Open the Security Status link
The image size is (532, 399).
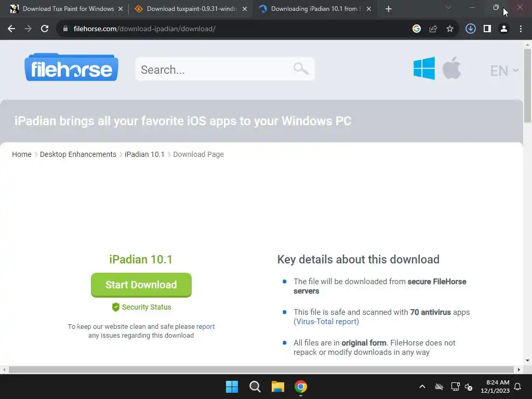pyautogui.click(x=141, y=307)
